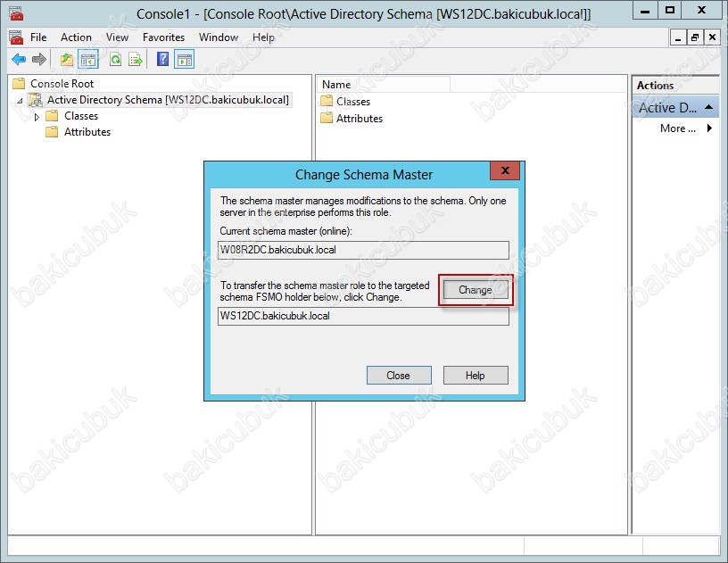Click More ... in the Actions pane

678,128
